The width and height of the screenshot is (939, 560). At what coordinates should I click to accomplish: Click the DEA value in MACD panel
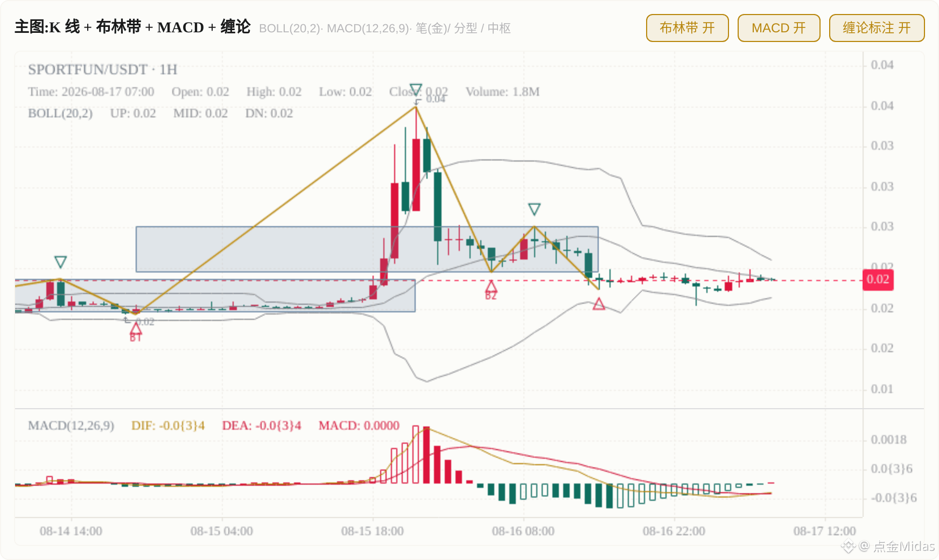pos(262,425)
